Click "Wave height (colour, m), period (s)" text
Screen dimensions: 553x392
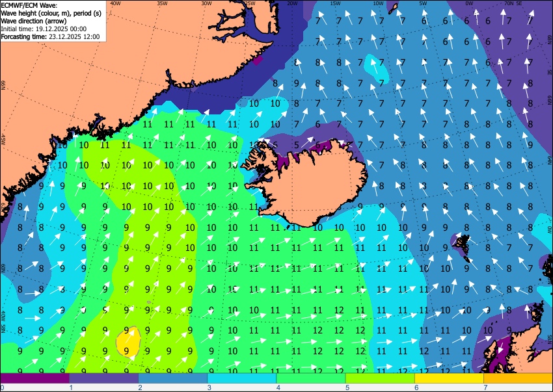(x=51, y=13)
